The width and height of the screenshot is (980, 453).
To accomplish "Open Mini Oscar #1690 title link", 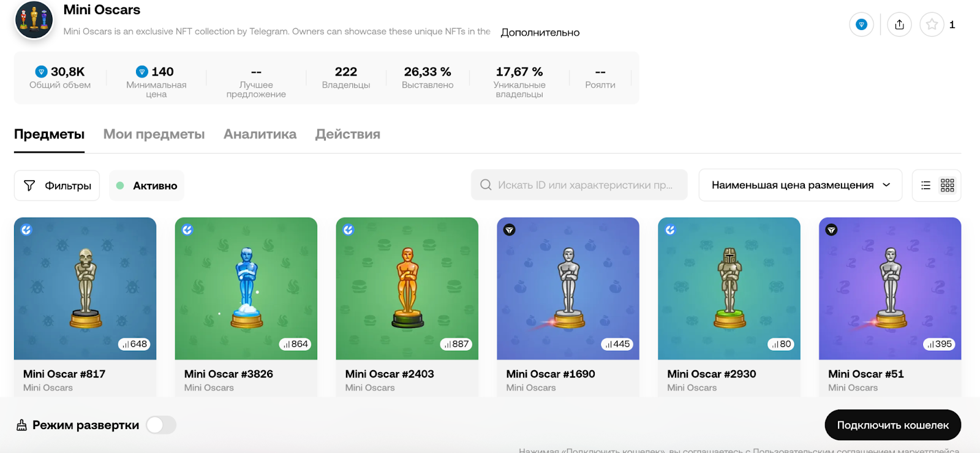I will pyautogui.click(x=551, y=374).
